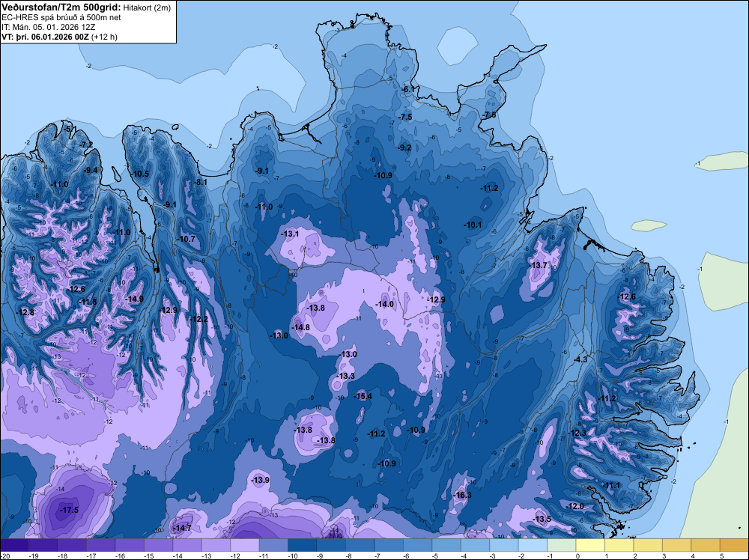This screenshot has width=749, height=560.
Task: Click the -7.2 temperature label
Action: (86, 144)
